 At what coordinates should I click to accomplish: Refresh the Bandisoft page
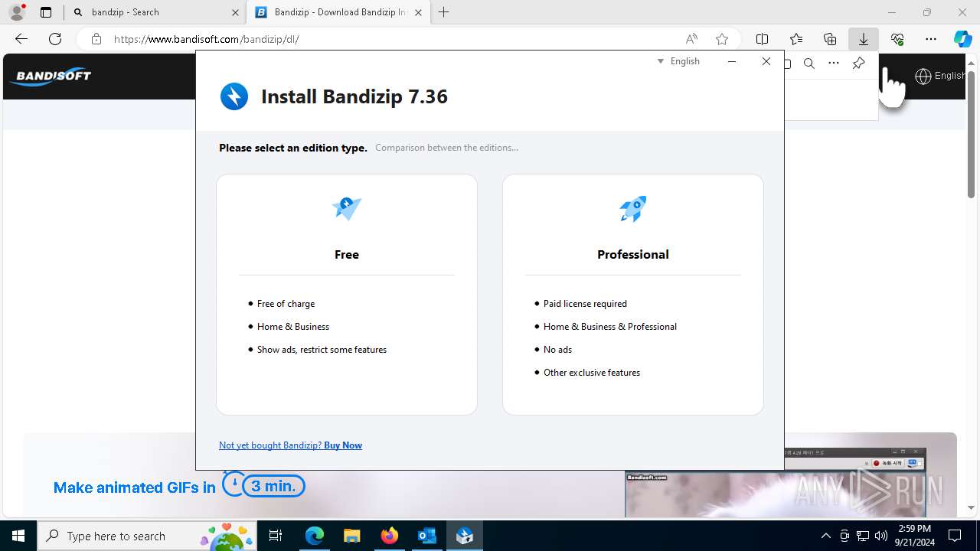click(x=55, y=39)
